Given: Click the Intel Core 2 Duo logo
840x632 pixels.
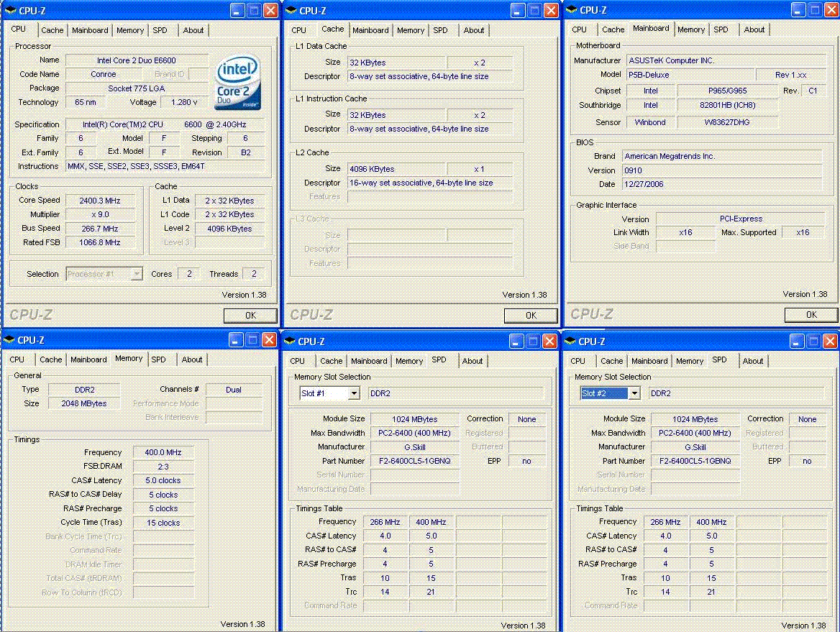Looking at the screenshot, I should (237, 83).
